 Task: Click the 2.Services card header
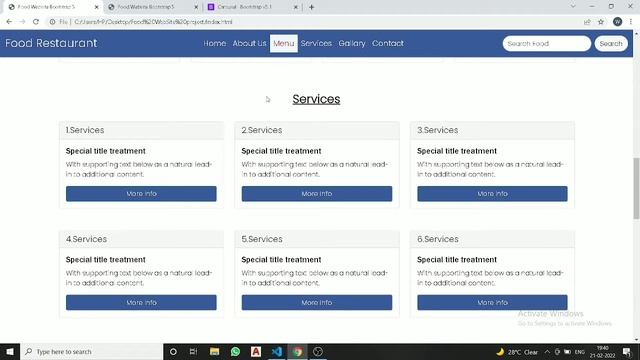click(x=317, y=130)
